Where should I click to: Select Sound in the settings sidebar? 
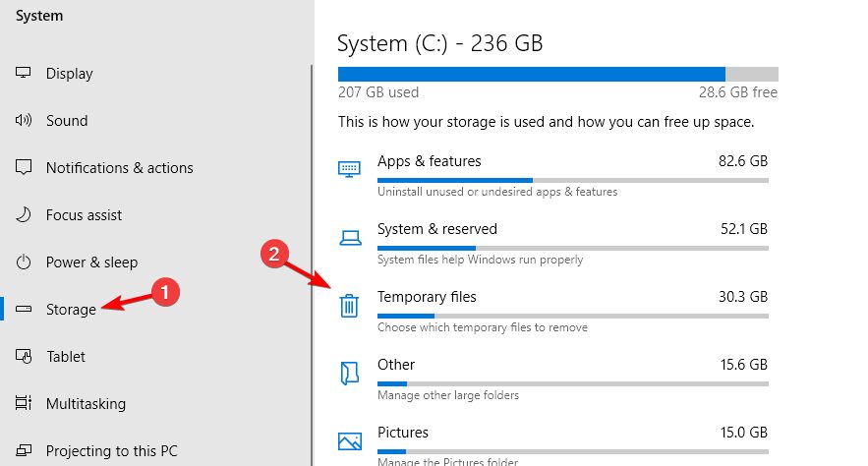click(x=67, y=121)
